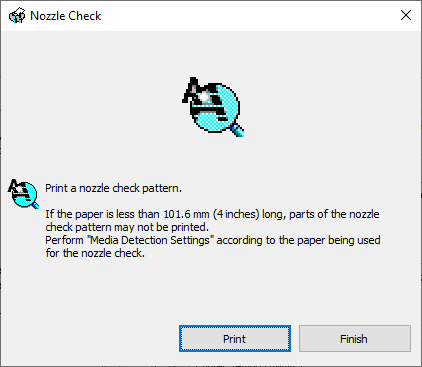Viewport: 422px width, 367px height.
Task: Click the "Print a nozzle check pattern." text
Action: 113,188
